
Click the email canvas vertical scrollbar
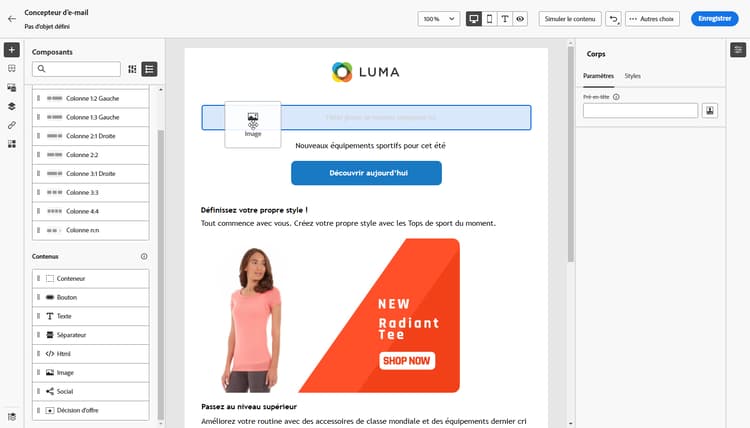coord(570,154)
